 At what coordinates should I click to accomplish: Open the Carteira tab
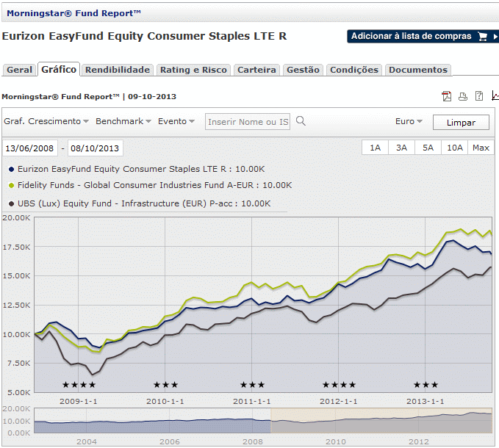click(256, 70)
